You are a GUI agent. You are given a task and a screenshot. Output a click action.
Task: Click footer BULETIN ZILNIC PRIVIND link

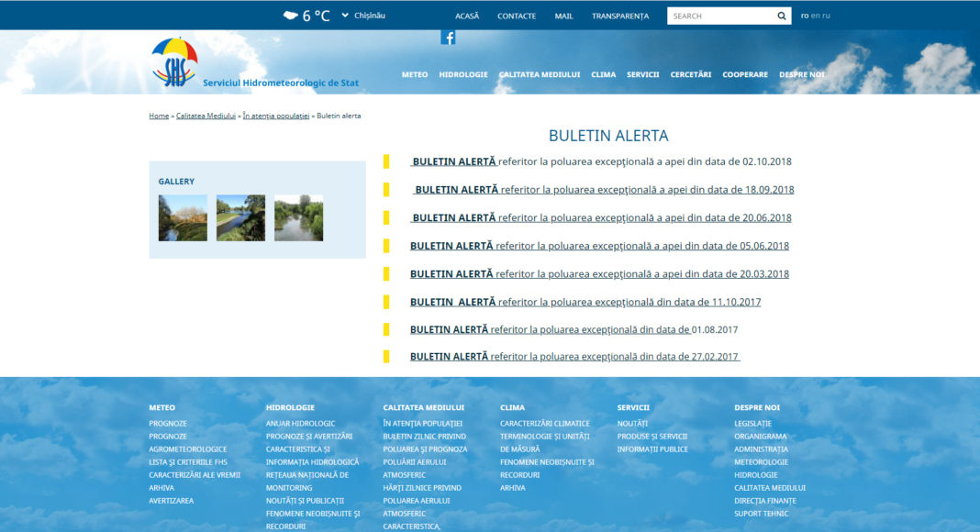tap(424, 437)
